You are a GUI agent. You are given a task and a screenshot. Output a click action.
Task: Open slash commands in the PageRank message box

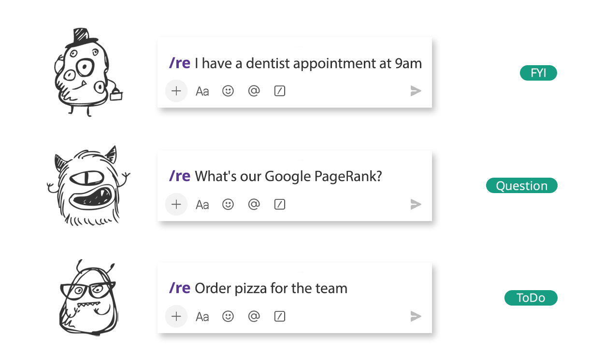pyautogui.click(x=280, y=204)
